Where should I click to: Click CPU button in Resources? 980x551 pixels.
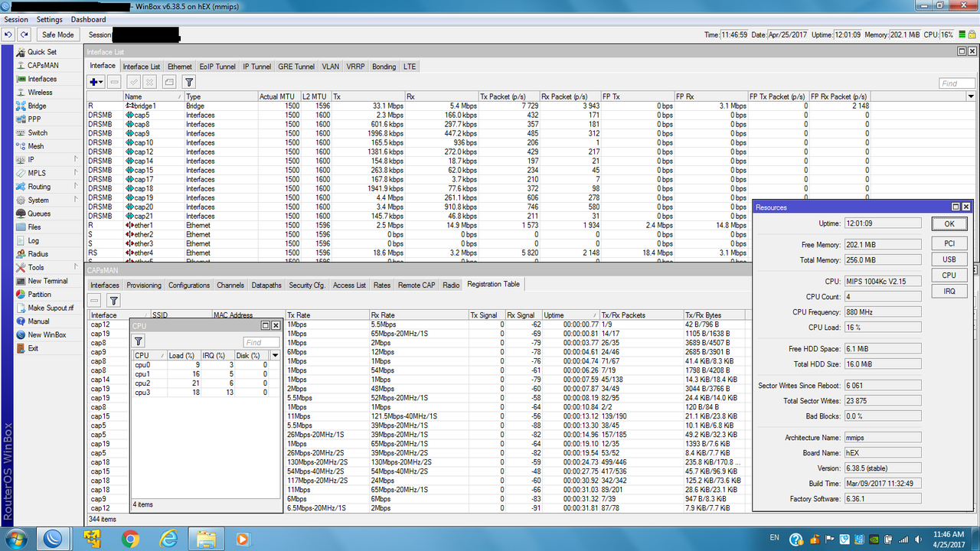click(x=949, y=275)
